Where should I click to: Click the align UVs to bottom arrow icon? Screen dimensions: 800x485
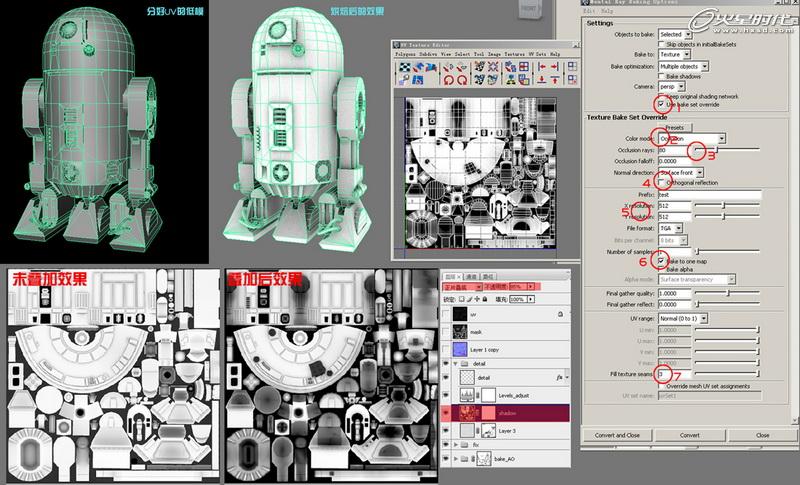click(542, 80)
